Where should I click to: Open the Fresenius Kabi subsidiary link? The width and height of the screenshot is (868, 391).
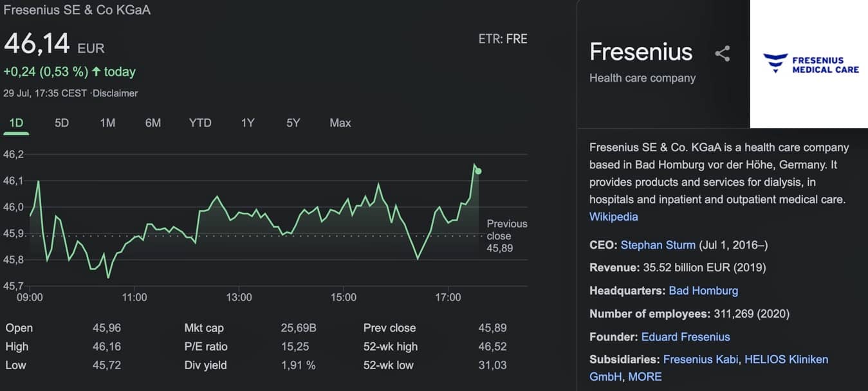pos(701,359)
